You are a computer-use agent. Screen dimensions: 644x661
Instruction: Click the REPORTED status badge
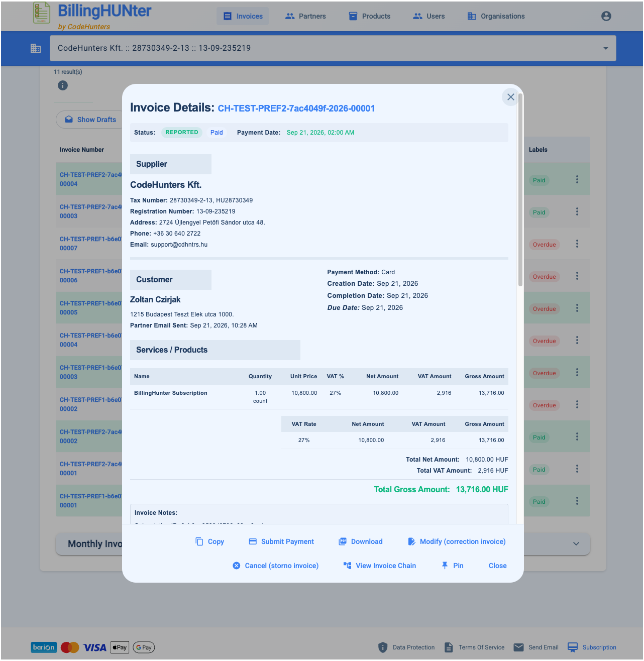[182, 133]
